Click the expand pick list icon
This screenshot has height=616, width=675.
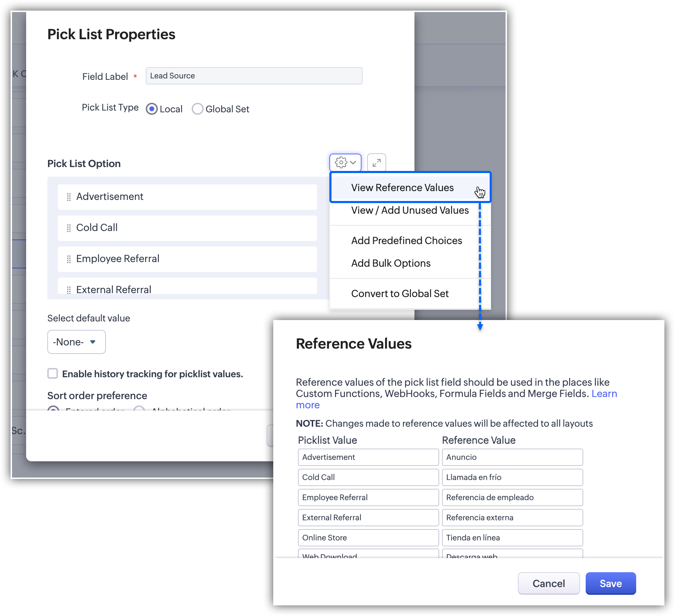pos(376,162)
